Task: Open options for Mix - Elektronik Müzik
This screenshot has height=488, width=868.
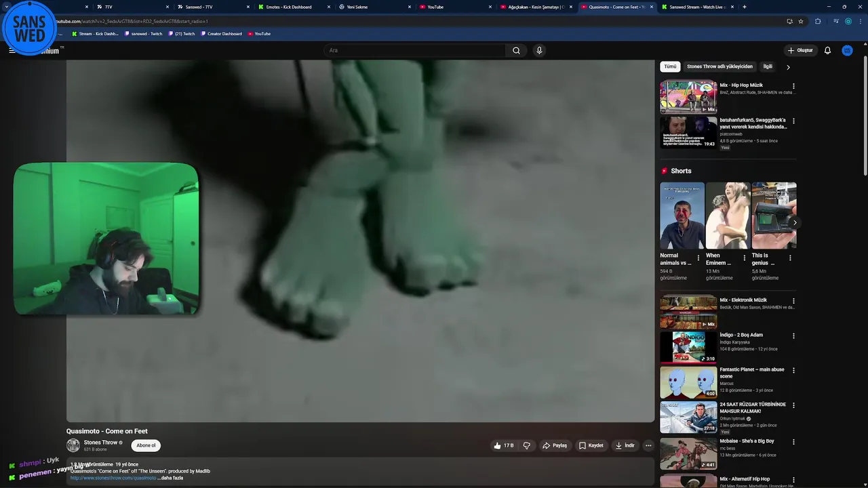Action: pos(793,301)
